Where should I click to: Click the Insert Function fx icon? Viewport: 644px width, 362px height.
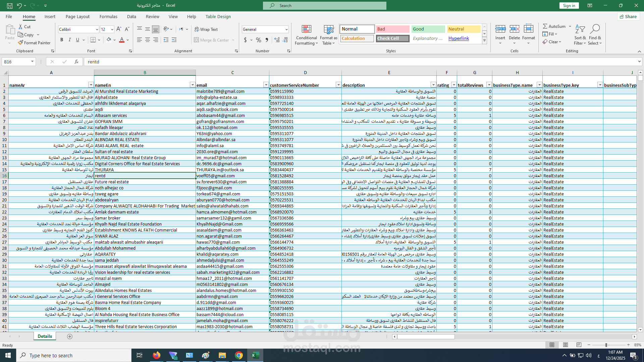pyautogui.click(x=76, y=62)
